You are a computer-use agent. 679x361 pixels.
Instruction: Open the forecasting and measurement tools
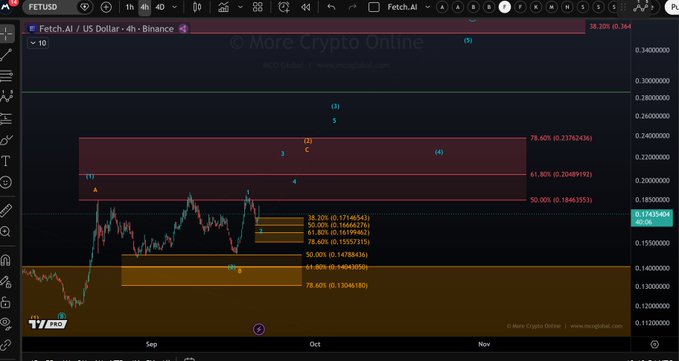(x=6, y=118)
